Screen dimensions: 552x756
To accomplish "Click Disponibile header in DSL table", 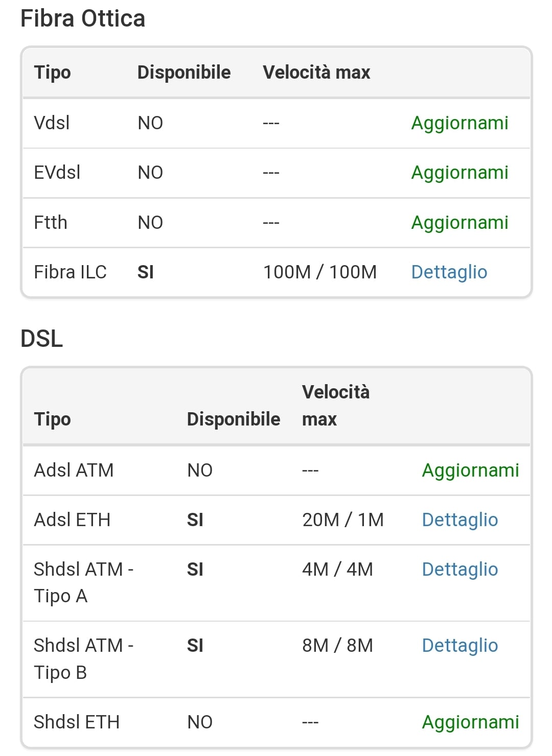I will (234, 419).
